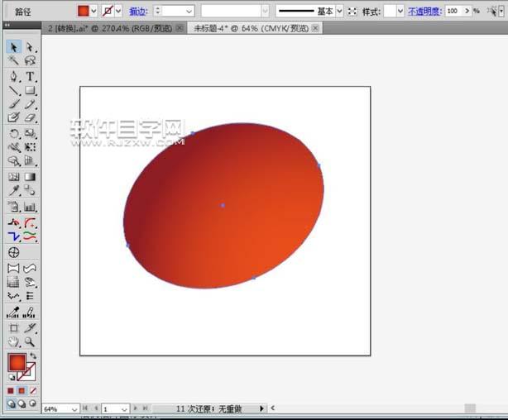
Task: Click the 描边 stroke link
Action: (138, 12)
